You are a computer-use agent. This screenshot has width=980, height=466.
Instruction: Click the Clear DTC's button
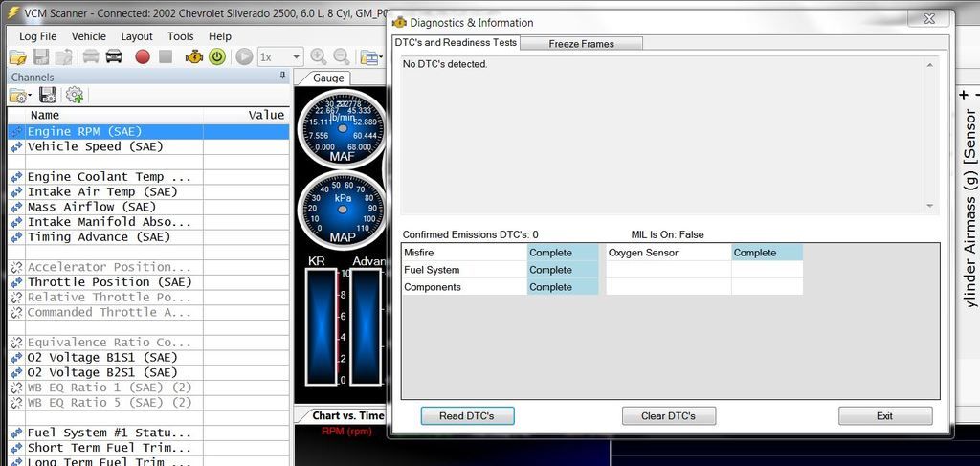(668, 416)
